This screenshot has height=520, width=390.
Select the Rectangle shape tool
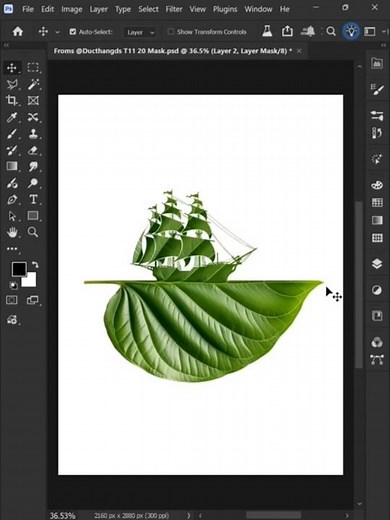click(x=33, y=216)
